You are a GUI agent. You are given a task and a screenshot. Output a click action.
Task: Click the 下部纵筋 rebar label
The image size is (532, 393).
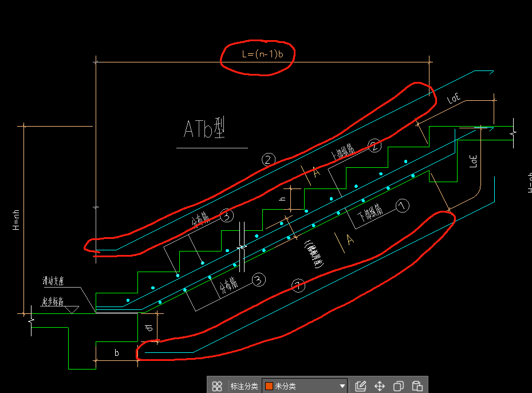[x=371, y=213]
